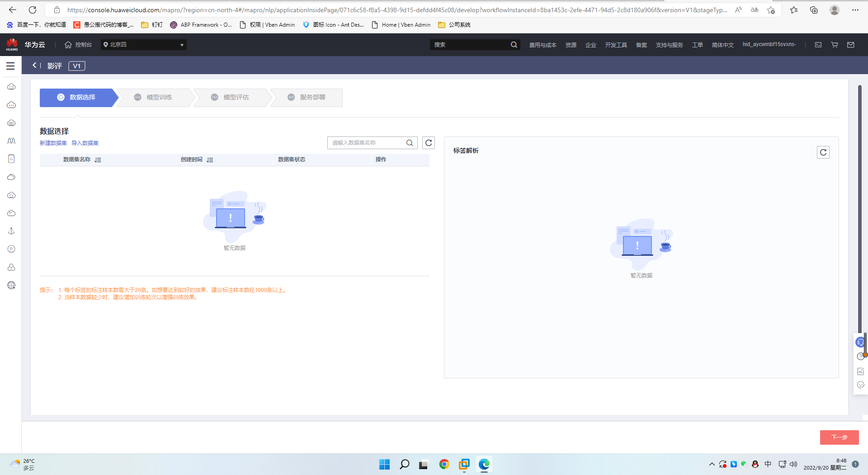Open the hamburger menu on left side
Image resolution: width=868 pixels, height=475 pixels.
[10, 66]
